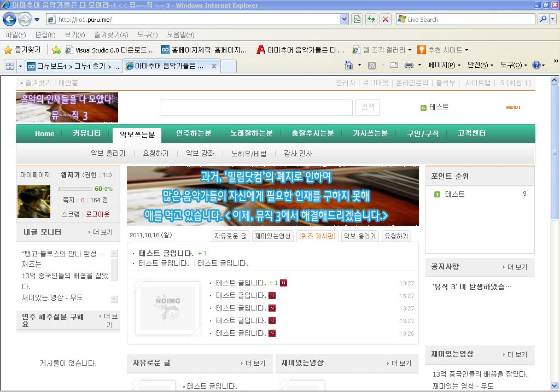Click the Print icon in command bar

coord(409,65)
